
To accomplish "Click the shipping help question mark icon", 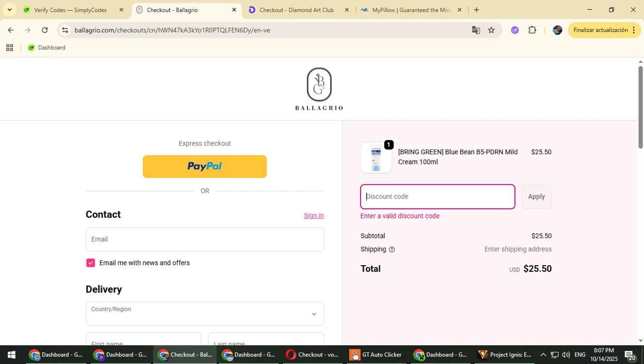I will coord(392,249).
